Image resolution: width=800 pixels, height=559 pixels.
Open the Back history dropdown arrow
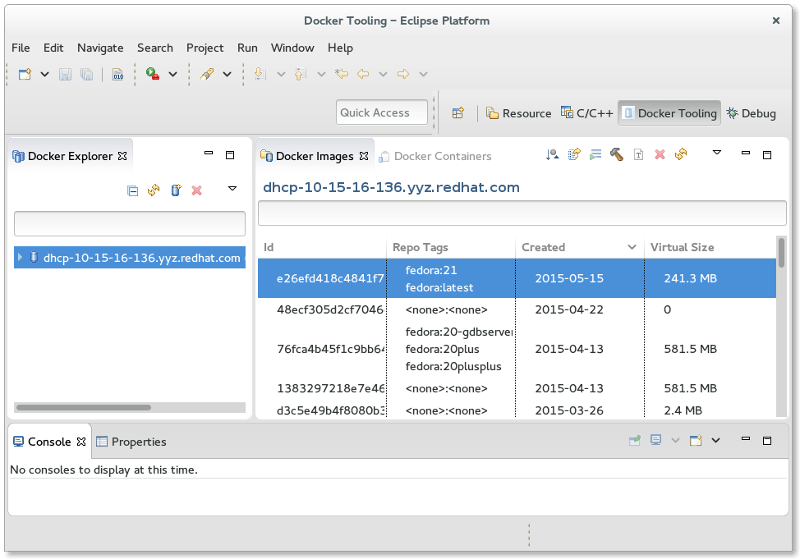coord(383,74)
